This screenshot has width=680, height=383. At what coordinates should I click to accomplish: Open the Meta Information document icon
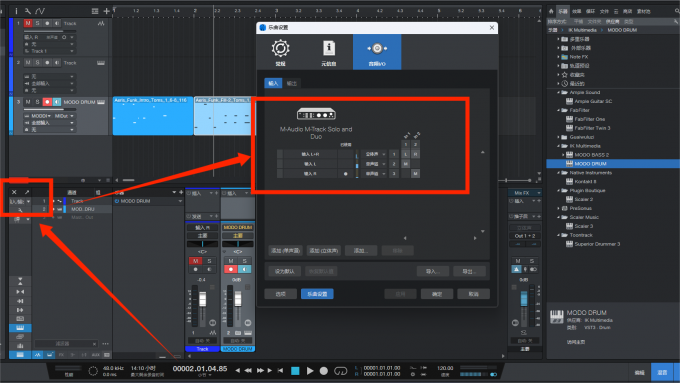329,48
